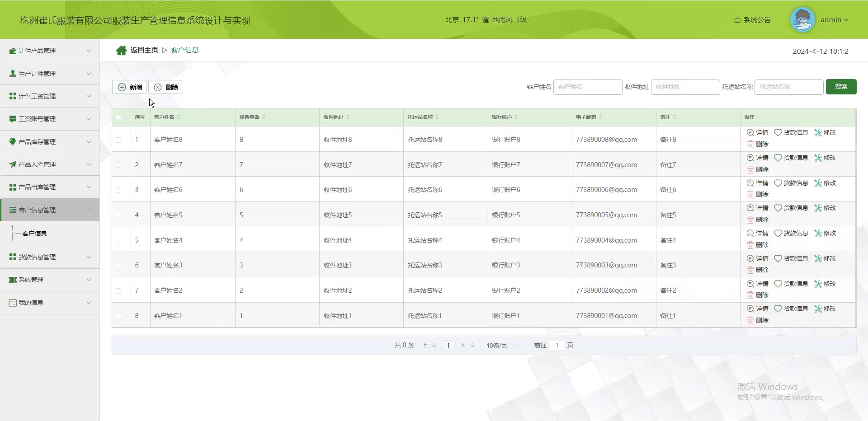
Task: Expand 产品库存管理 sidebar menu
Action: [x=50, y=142]
